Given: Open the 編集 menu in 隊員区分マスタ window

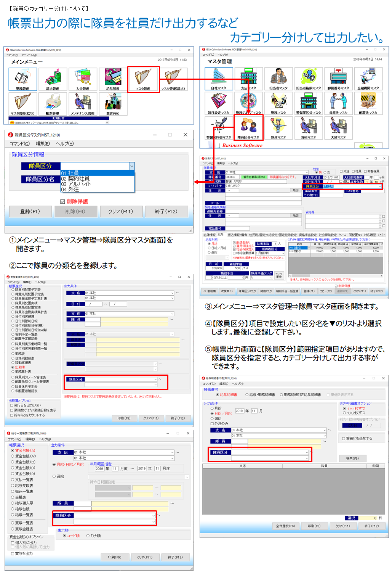Looking at the screenshot, I should tap(43, 144).
